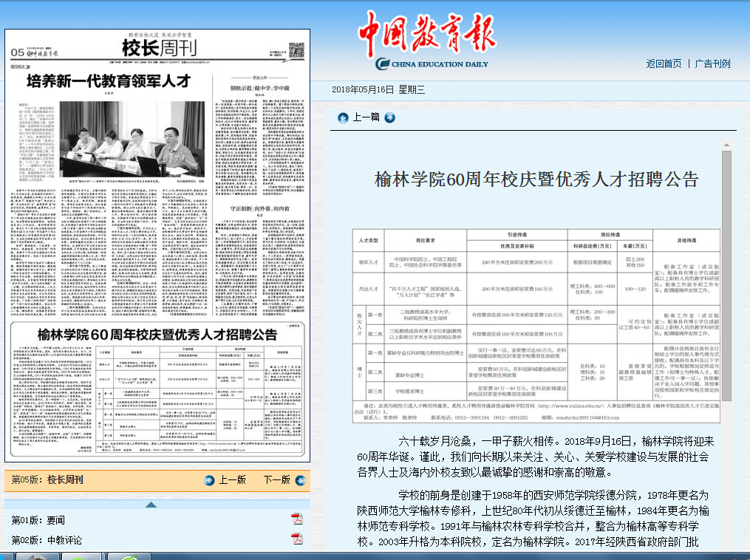This screenshot has height=560, width=750.
Task: Go to 返回首页
Action: [664, 64]
